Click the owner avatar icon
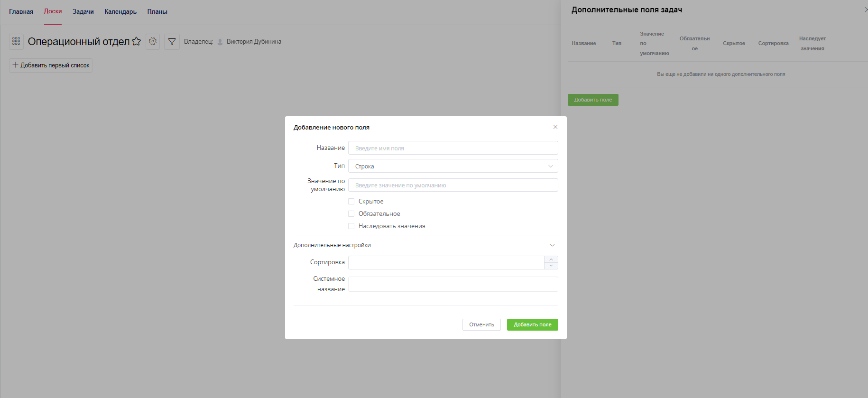This screenshot has width=868, height=398. 220,42
